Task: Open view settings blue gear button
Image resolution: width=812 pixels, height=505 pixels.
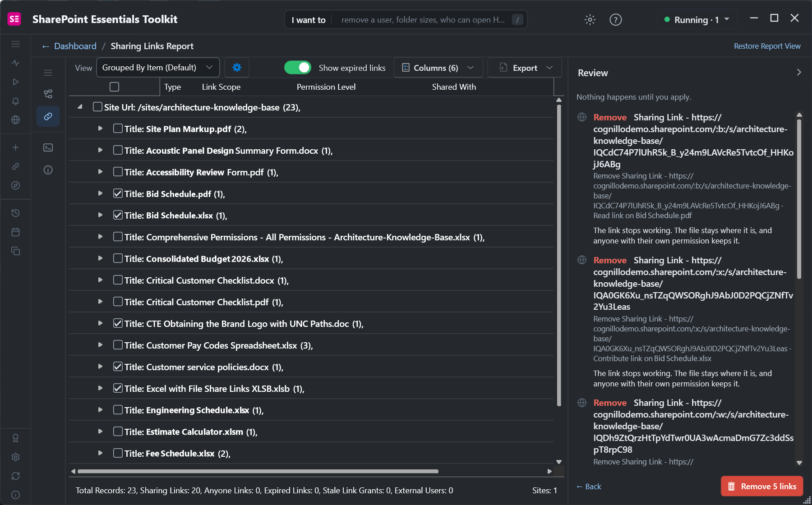Action: tap(237, 68)
